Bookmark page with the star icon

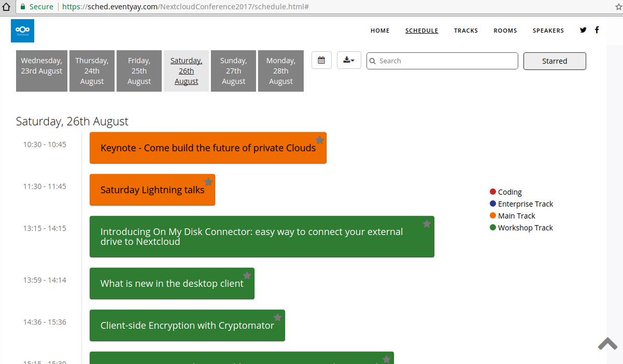click(618, 7)
